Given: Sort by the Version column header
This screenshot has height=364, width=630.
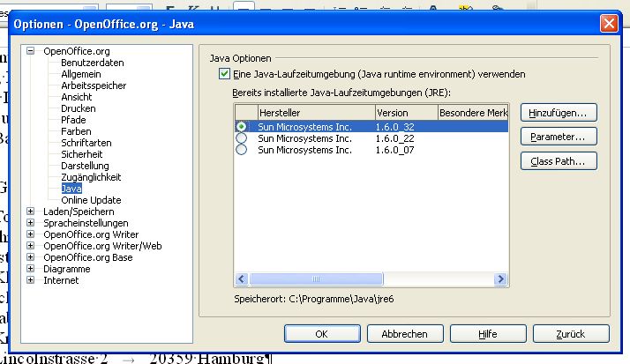Looking at the screenshot, I should (406, 113).
